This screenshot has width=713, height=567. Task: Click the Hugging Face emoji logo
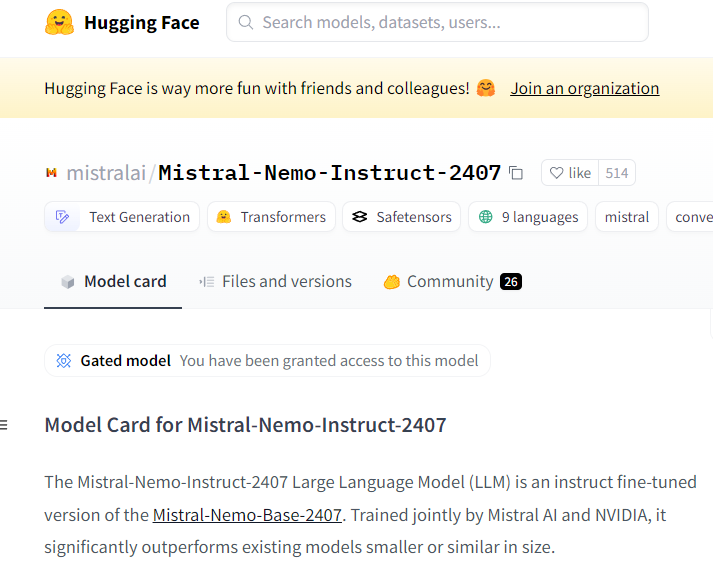coord(59,22)
